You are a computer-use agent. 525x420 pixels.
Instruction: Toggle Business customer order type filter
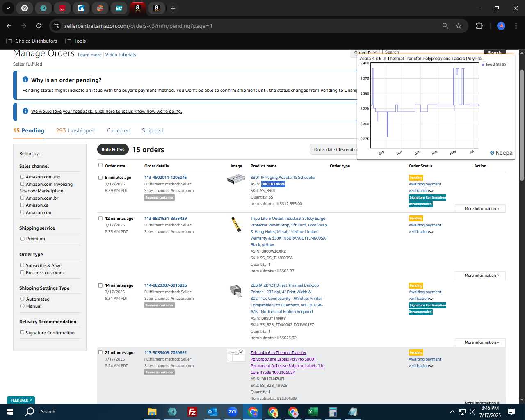[x=22, y=272]
